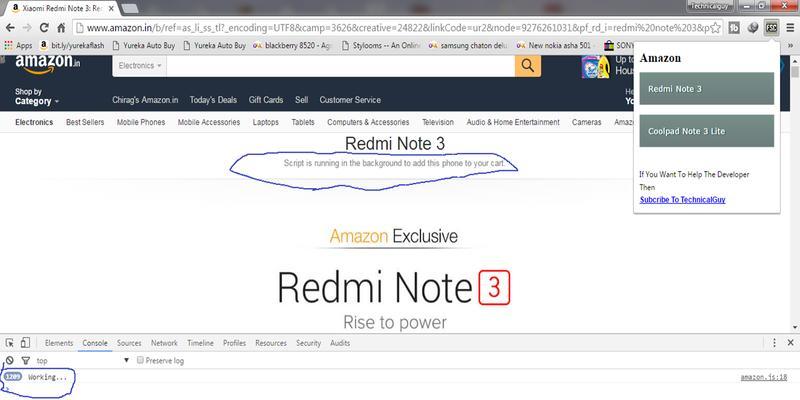Viewport: 800px width, 400px height.
Task: Show more bookmarks with the overflow chevron
Action: [x=791, y=45]
